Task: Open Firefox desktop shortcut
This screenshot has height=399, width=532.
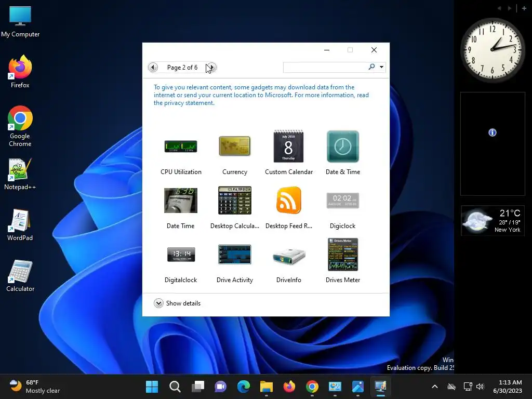Action: [20, 72]
